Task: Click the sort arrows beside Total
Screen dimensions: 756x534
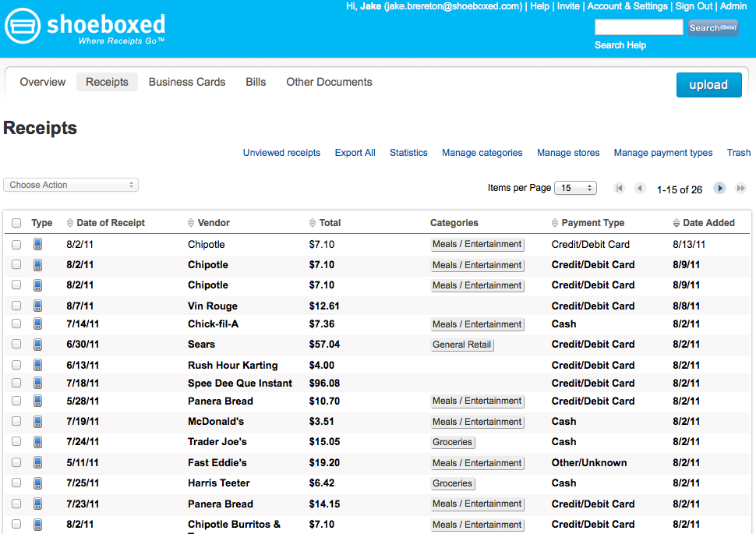Action: [x=313, y=223]
